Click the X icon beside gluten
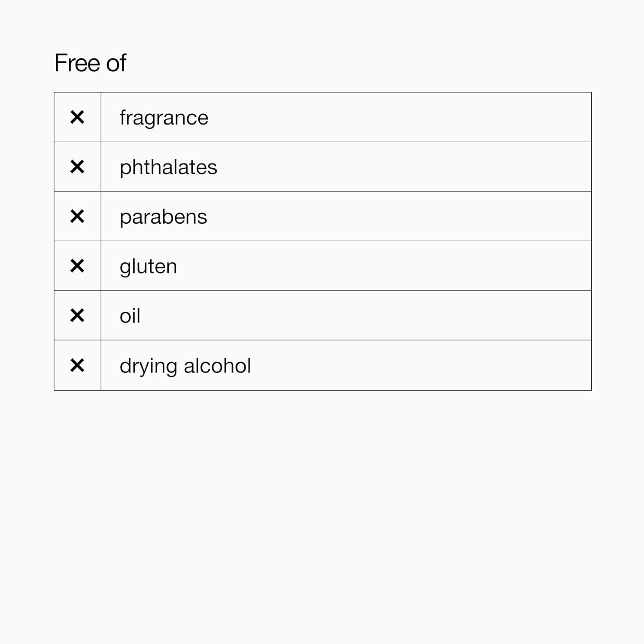 (77, 266)
